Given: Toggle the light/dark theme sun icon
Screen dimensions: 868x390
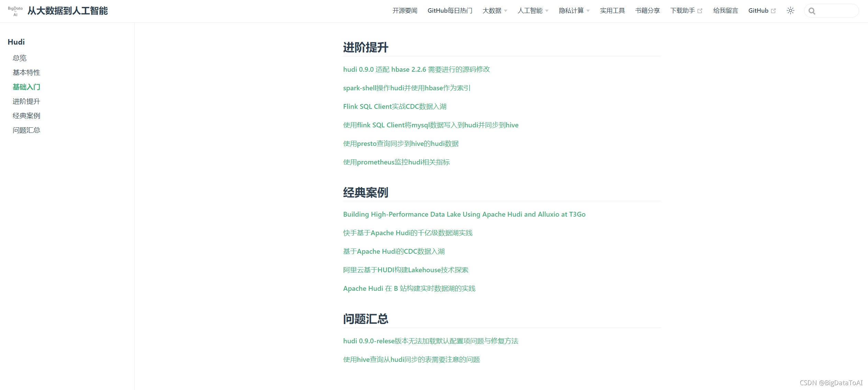Looking at the screenshot, I should pyautogui.click(x=790, y=11).
